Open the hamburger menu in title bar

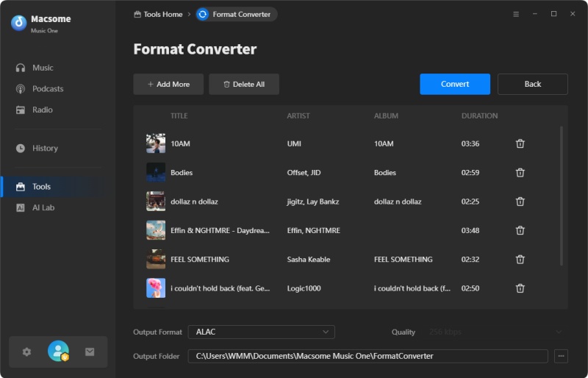(516, 14)
